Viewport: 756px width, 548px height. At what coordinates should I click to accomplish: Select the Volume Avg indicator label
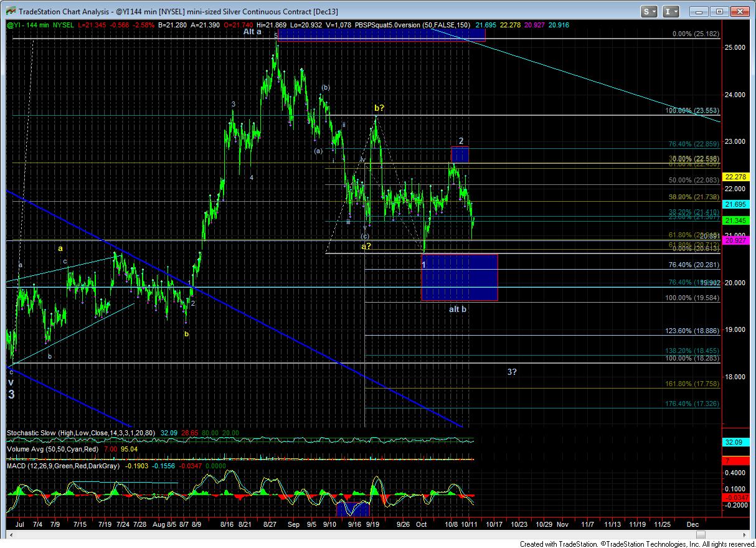coord(31,448)
